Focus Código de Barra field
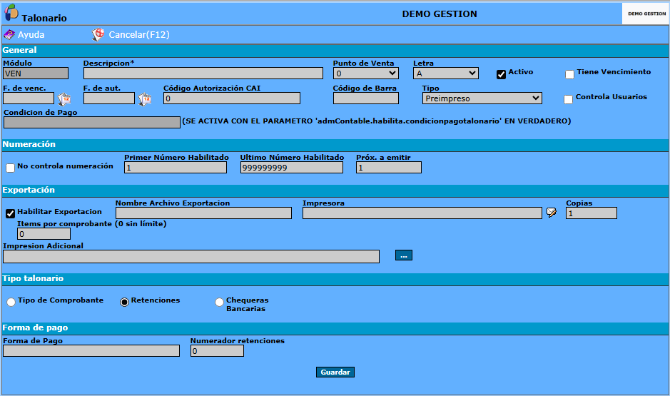The image size is (670, 396). click(366, 98)
